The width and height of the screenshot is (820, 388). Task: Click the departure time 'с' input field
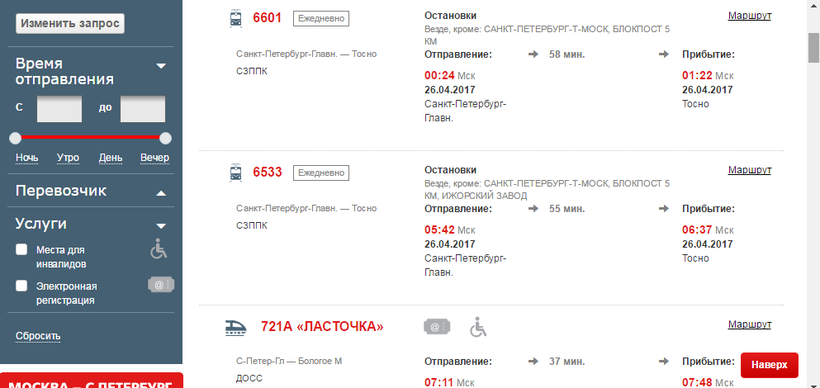pos(59,109)
